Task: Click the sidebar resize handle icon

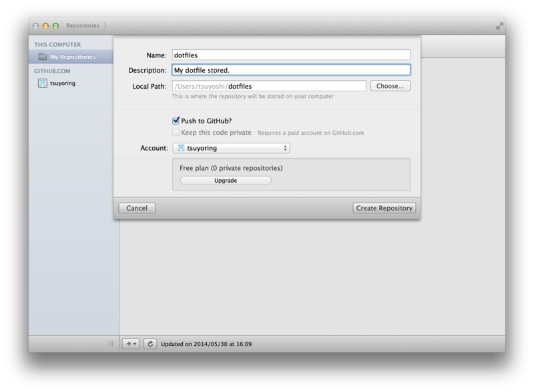Action: [x=111, y=344]
